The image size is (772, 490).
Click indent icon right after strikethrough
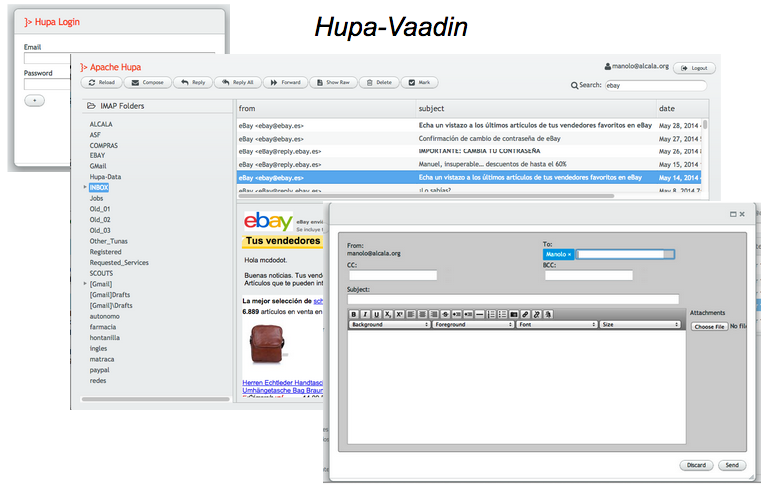(456, 314)
